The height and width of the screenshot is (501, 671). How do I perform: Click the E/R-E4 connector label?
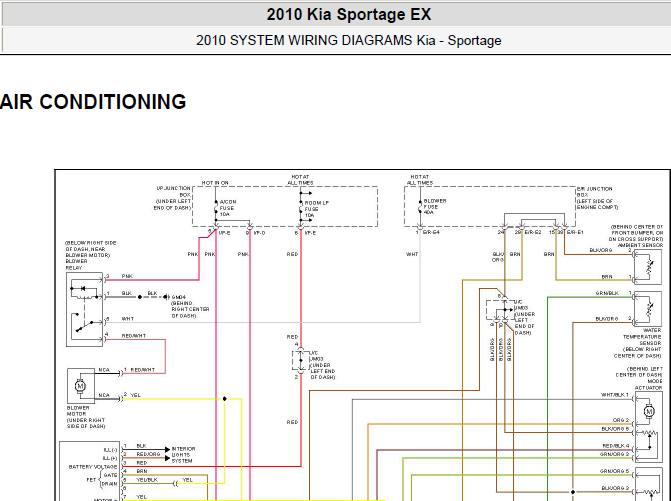click(x=431, y=232)
